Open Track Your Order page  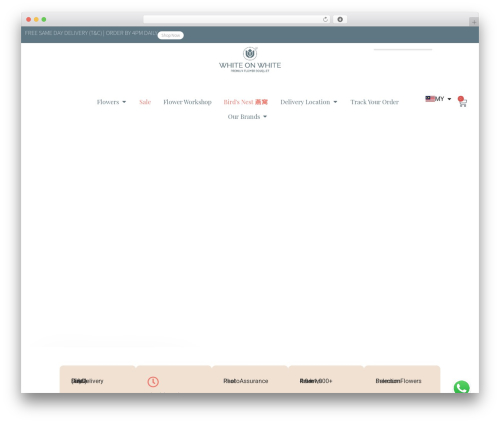(374, 102)
